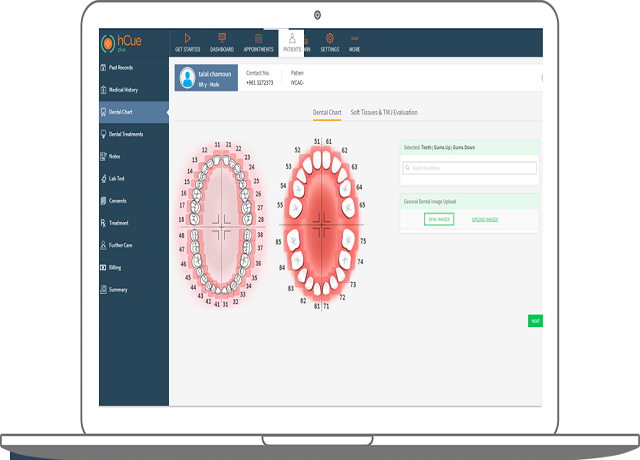This screenshot has height=460, width=640.
Task: Click the patient avatar for talal chamoun
Action: pyautogui.click(x=186, y=78)
